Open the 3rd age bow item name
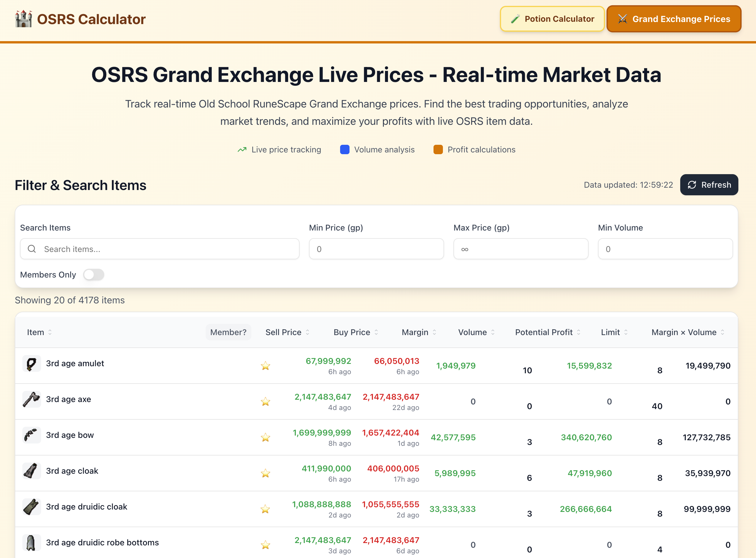Viewport: 756px width, 558px height. (70, 435)
